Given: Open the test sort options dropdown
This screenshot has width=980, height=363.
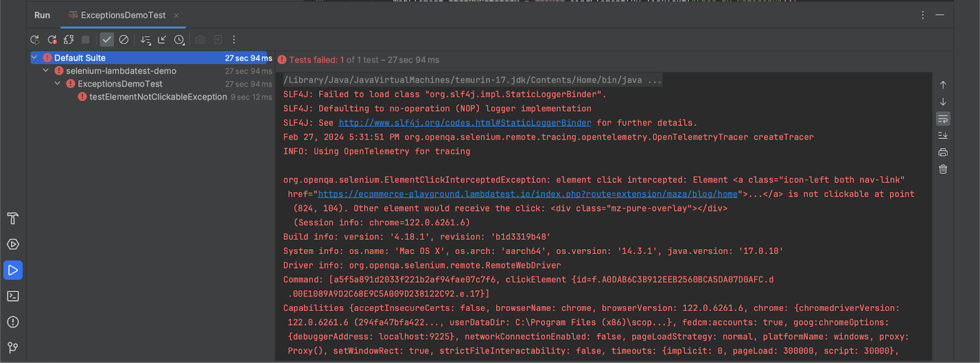Looking at the screenshot, I should coord(145,40).
